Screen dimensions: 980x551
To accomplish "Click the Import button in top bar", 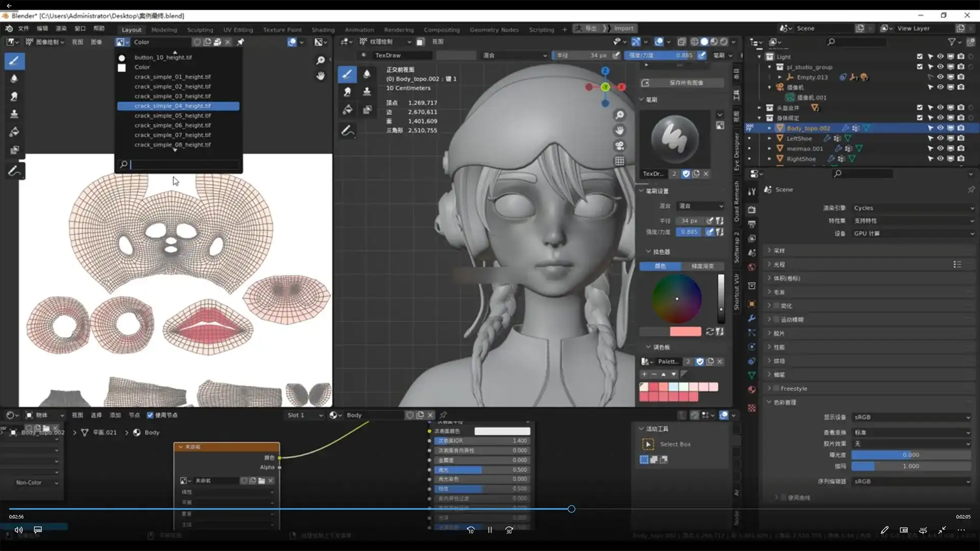I will pyautogui.click(x=623, y=29).
